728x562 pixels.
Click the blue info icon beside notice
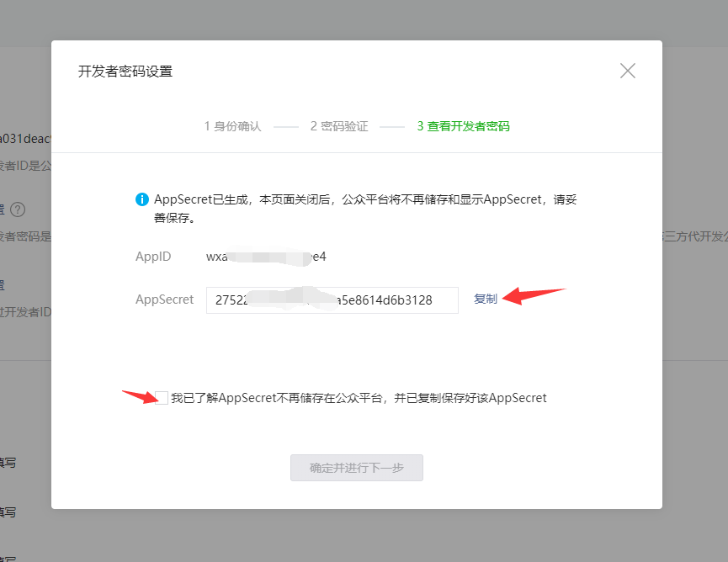(x=141, y=199)
